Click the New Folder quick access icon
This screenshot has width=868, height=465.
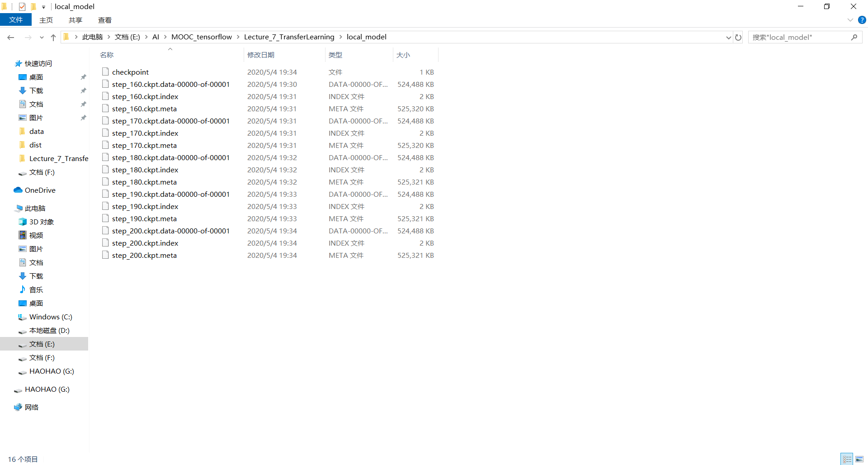click(33, 6)
